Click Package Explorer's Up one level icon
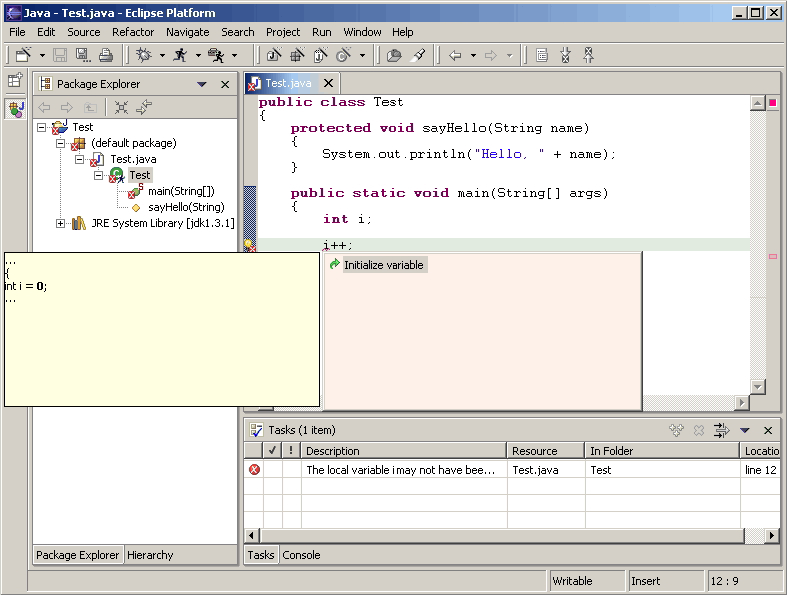The width and height of the screenshot is (787, 595). pyautogui.click(x=90, y=107)
